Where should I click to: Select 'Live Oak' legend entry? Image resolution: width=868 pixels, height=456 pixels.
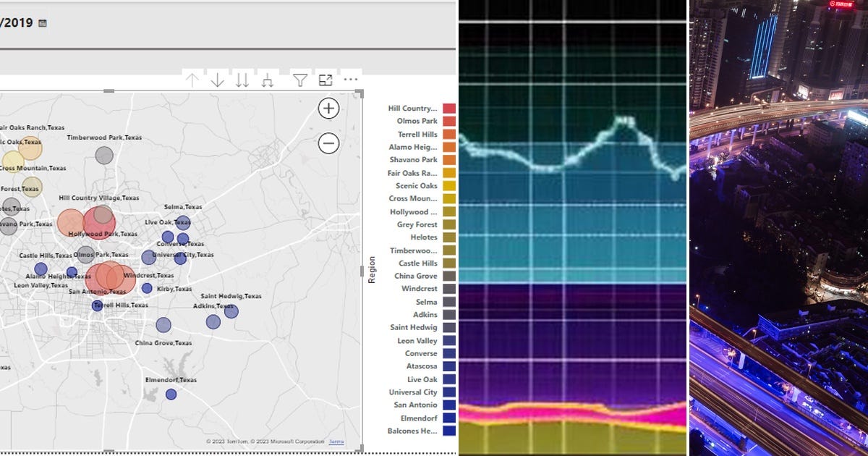[x=422, y=379]
